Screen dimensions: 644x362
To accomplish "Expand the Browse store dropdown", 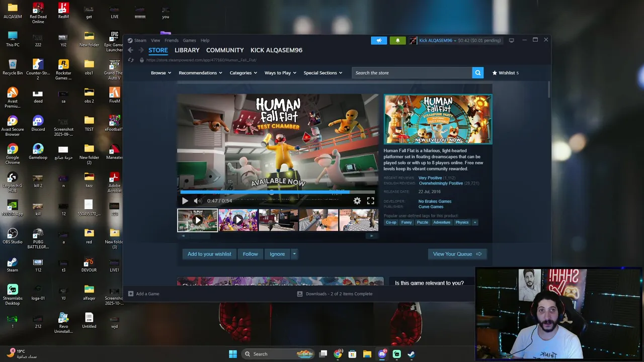I will coord(161,73).
